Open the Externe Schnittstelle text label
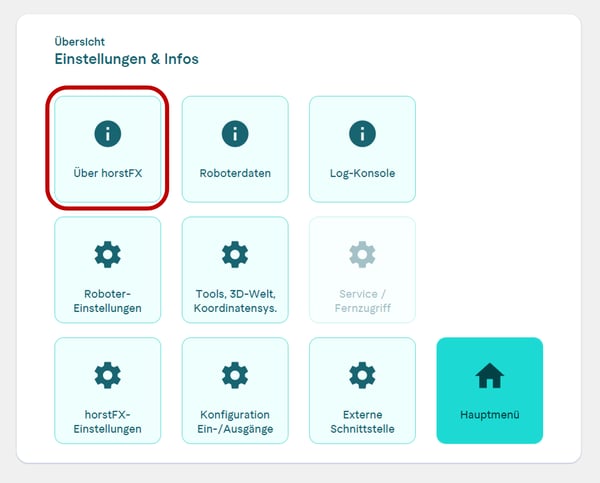The image size is (600, 483). 362,422
